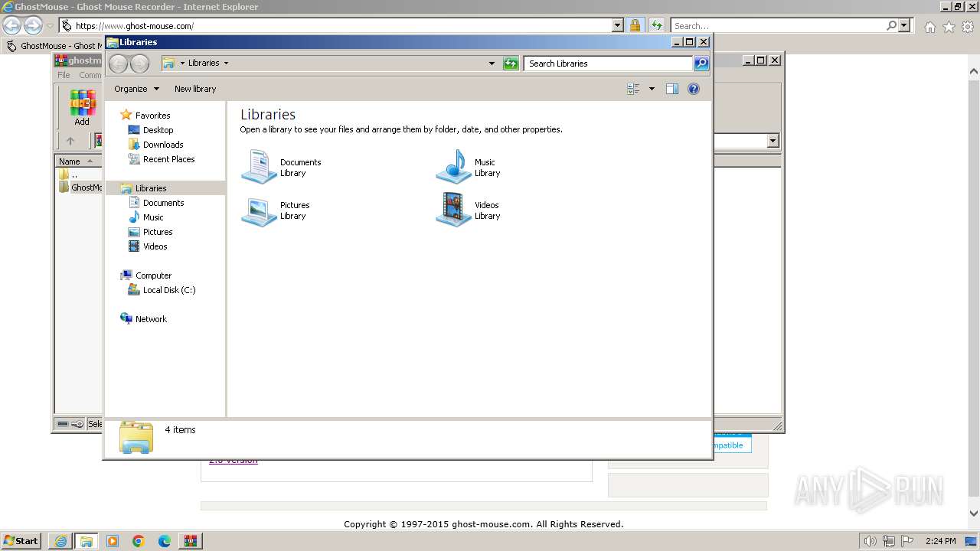Screen dimensions: 980x551
Task: Switch to WinRAR taskbar icon
Action: click(191, 541)
